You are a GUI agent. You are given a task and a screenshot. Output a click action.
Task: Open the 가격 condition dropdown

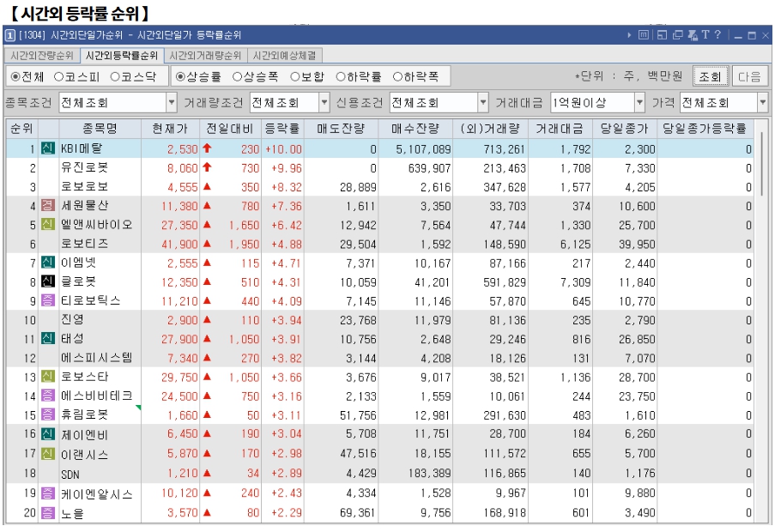[763, 101]
